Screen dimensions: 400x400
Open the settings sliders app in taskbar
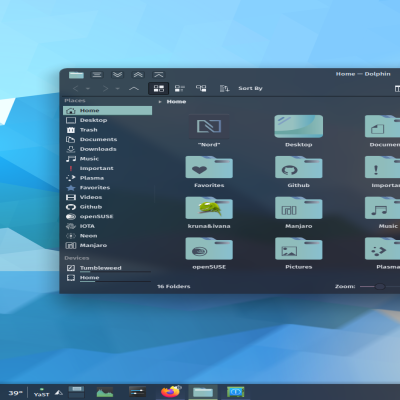point(137,392)
